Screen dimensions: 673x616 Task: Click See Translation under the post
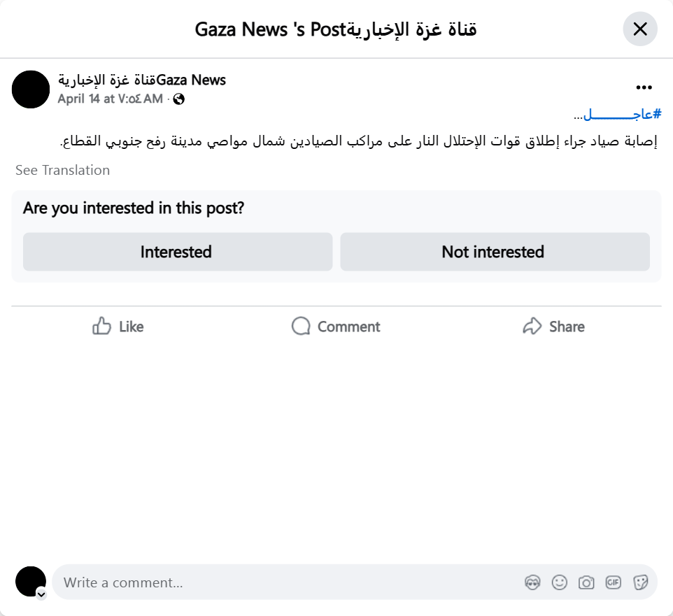(62, 170)
